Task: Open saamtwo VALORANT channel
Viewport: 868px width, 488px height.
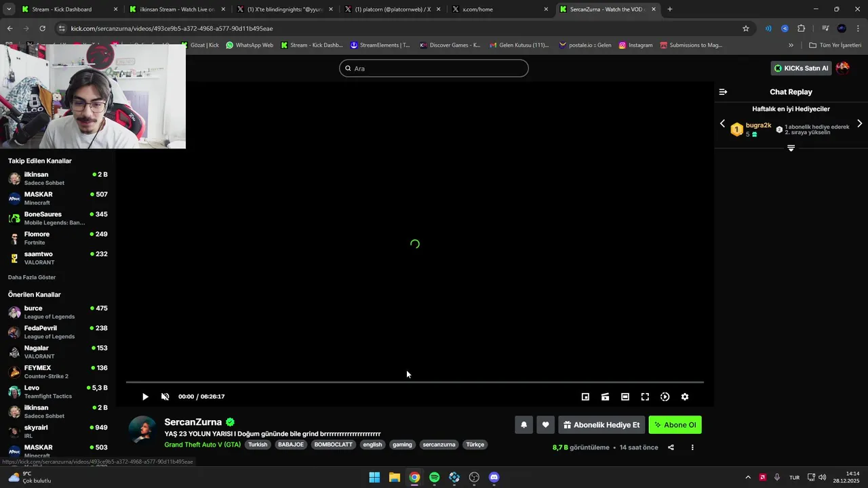Action: (x=58, y=258)
